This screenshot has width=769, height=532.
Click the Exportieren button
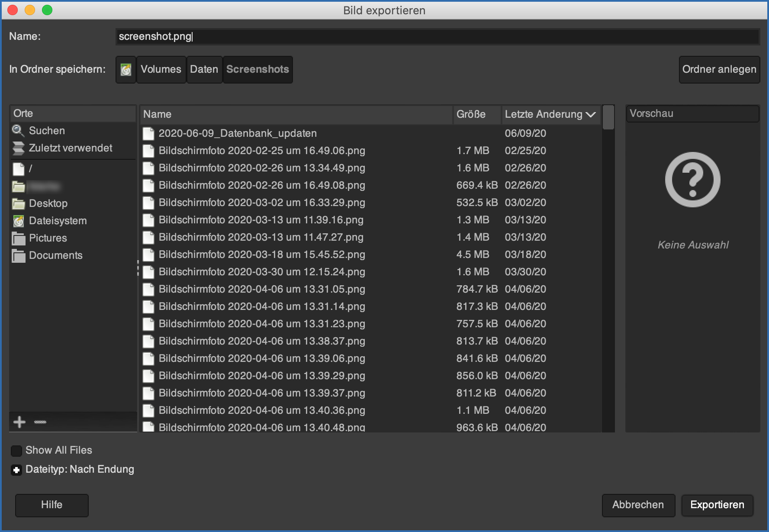(x=717, y=505)
